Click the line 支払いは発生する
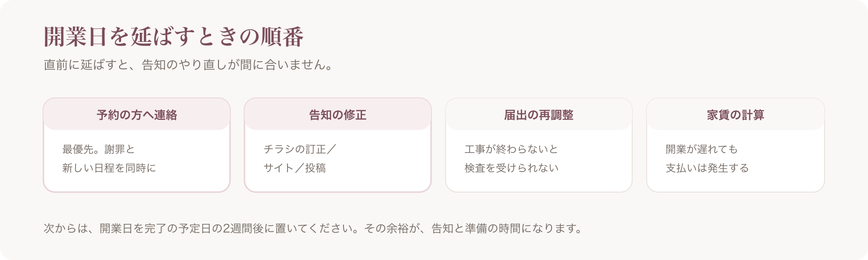The width and height of the screenshot is (868, 260). coord(707,168)
